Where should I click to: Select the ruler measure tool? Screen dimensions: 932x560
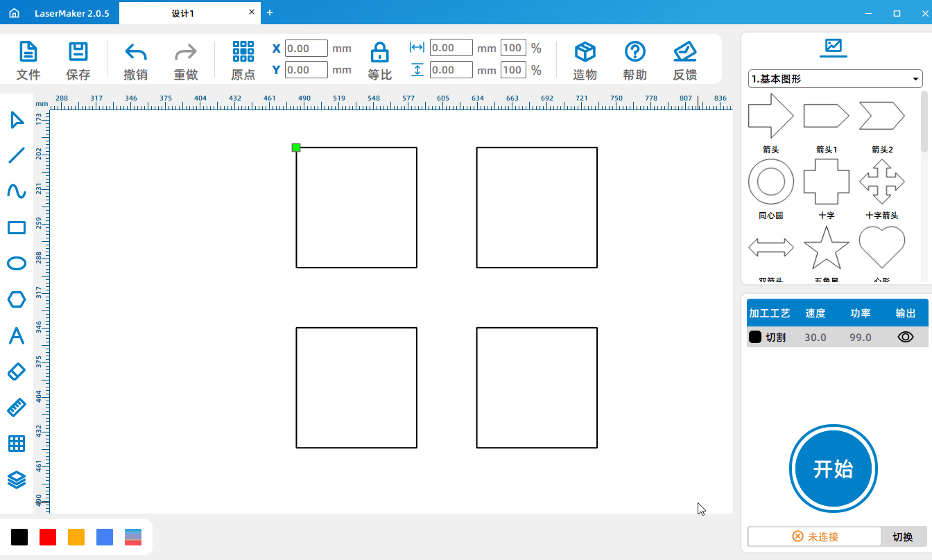pos(17,408)
